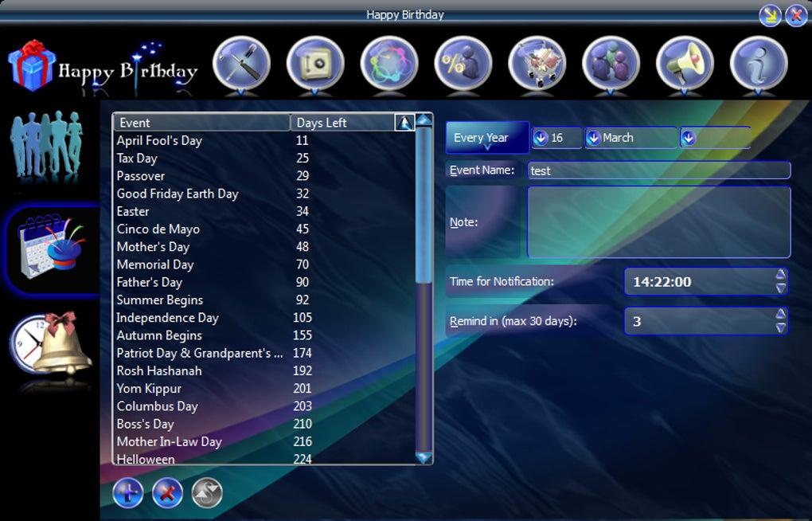
Task: Sort by the Days Left column header
Action: (342, 123)
